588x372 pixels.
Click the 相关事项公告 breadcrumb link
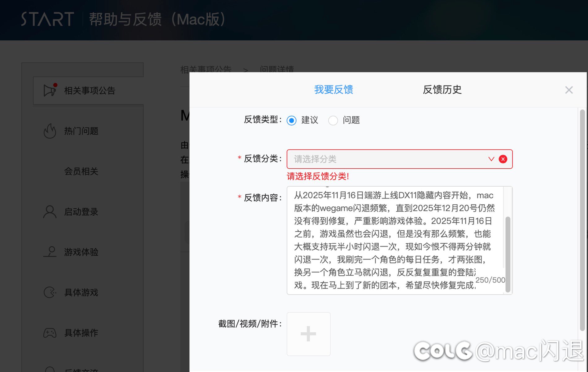click(x=206, y=69)
